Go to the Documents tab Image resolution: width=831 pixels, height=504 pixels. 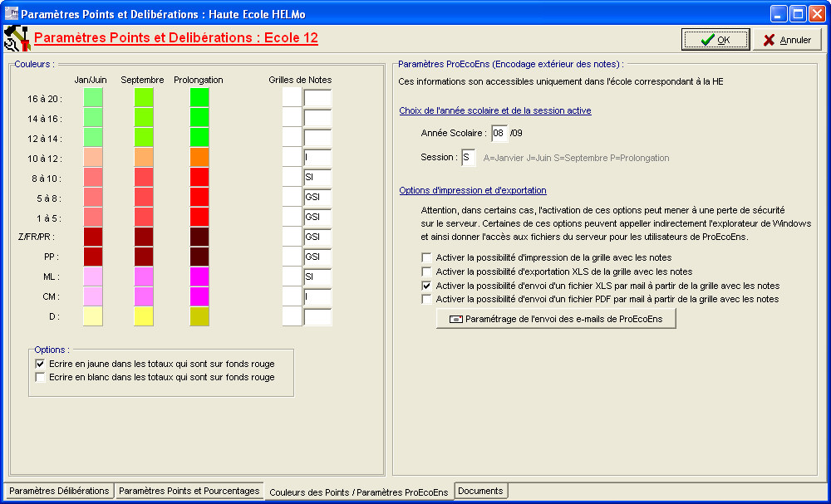[x=480, y=491]
